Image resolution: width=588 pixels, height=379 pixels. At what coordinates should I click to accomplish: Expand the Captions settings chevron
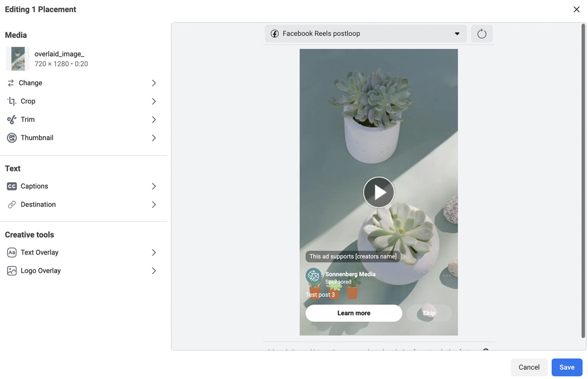[154, 186]
